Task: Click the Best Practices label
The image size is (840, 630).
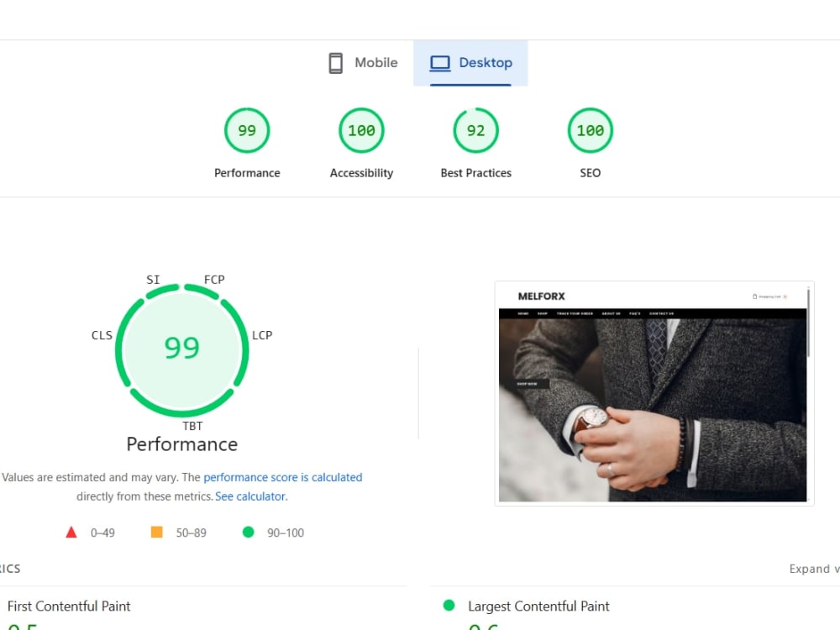Action: 475,173
